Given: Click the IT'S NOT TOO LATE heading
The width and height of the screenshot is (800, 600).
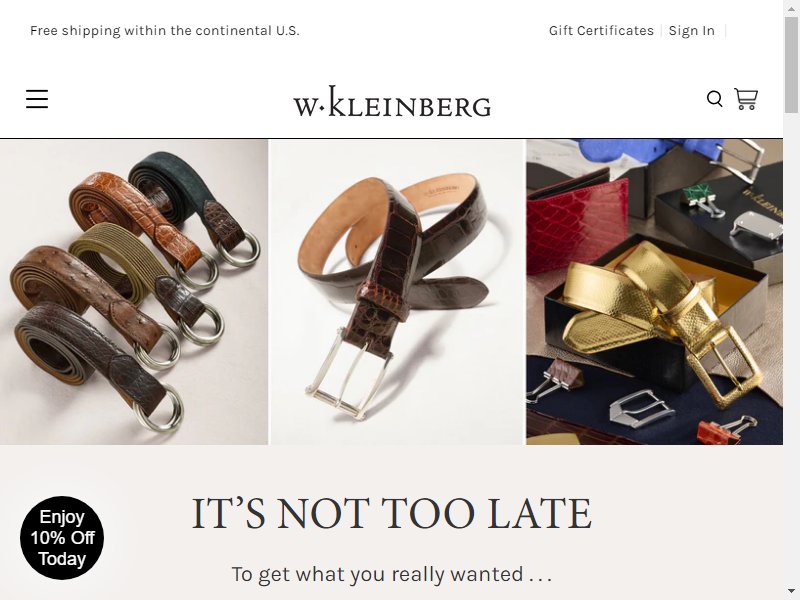Looking at the screenshot, I should click(x=391, y=513).
